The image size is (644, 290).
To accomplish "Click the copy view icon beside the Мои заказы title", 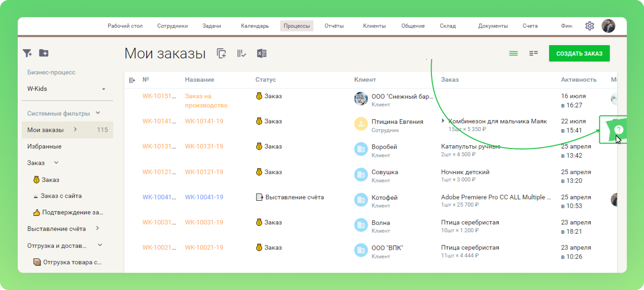I will pos(221,53).
